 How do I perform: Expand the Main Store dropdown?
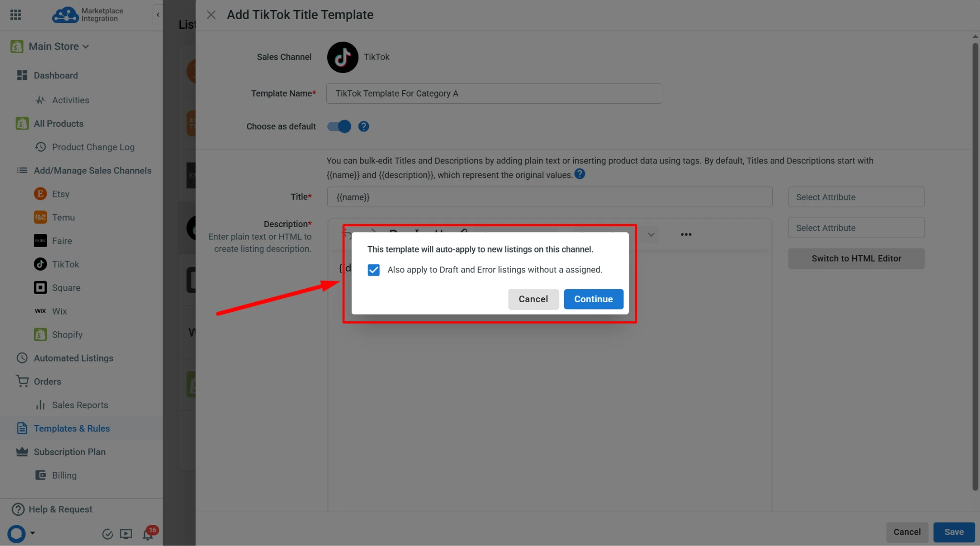pyautogui.click(x=59, y=46)
